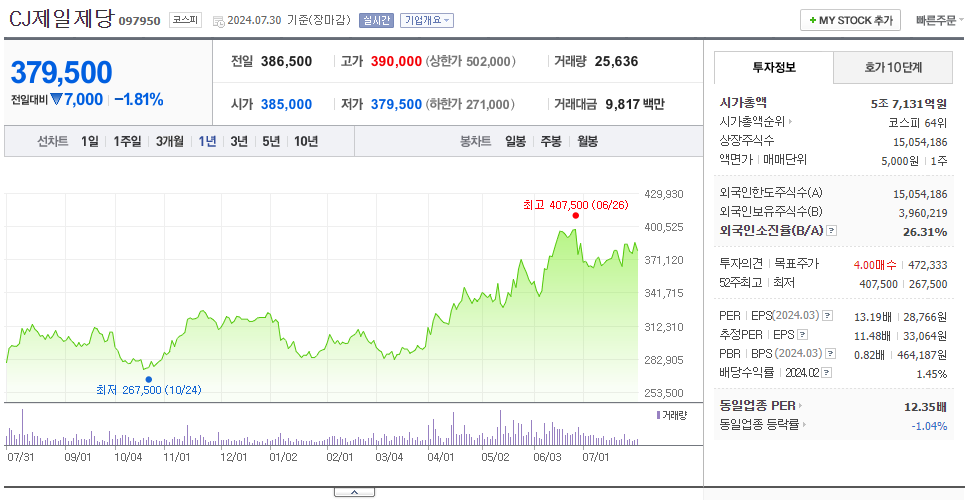Click the PBR 0.82배 value
Image resolution: width=968 pixels, height=500 pixels.
point(874,355)
